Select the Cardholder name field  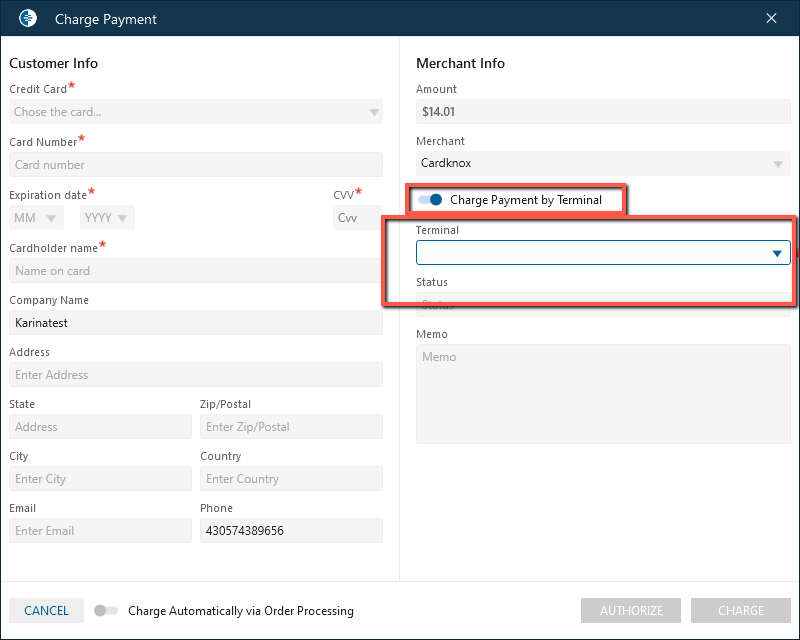click(x=195, y=271)
